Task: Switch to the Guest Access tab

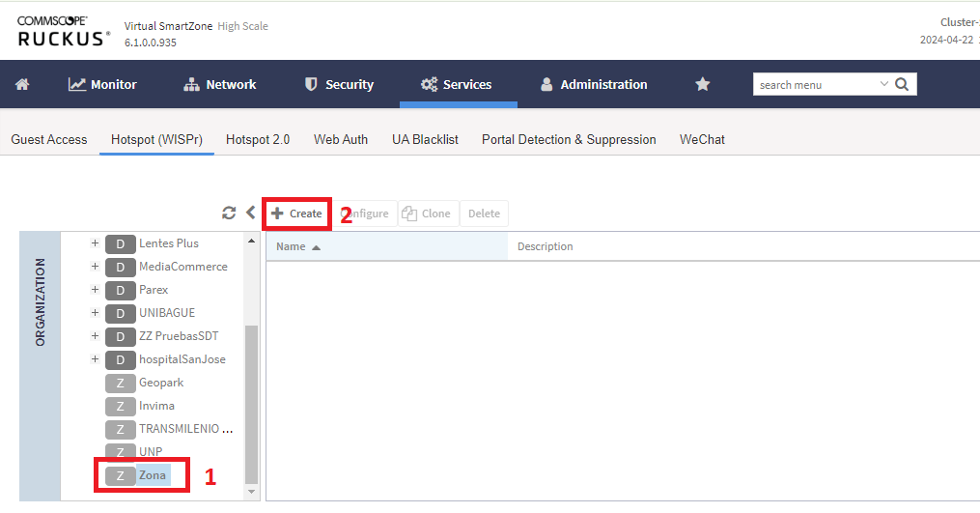Action: [48, 139]
